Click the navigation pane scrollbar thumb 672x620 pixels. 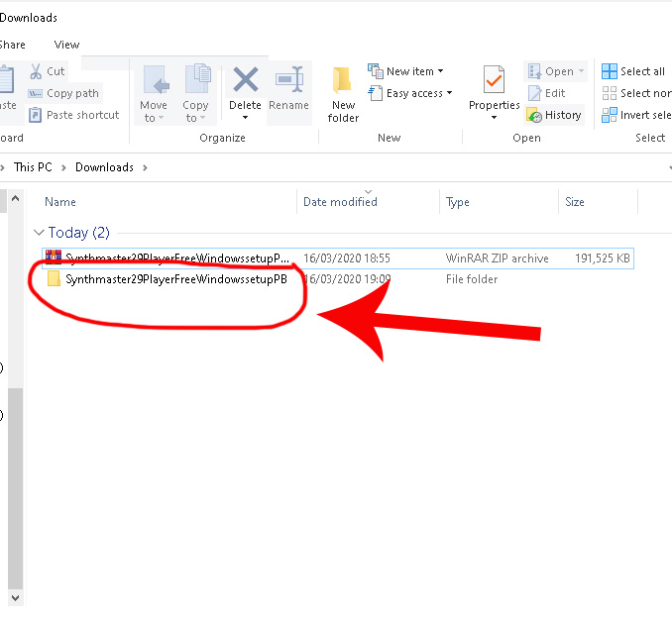pyautogui.click(x=16, y=488)
